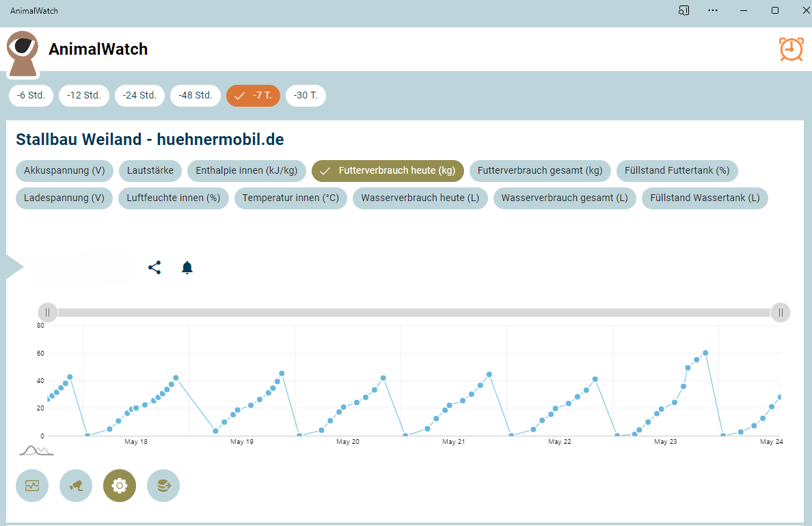Select Lautstärke metric chip
812x526 pixels.
tap(150, 170)
